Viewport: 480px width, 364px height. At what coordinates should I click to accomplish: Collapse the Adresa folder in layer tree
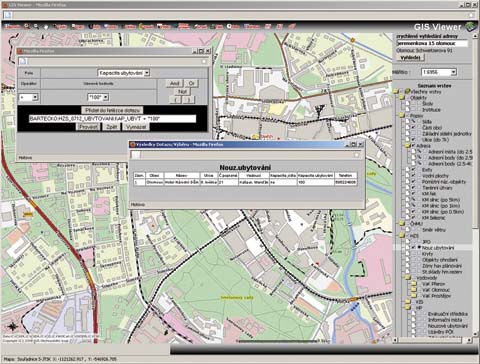click(x=408, y=146)
